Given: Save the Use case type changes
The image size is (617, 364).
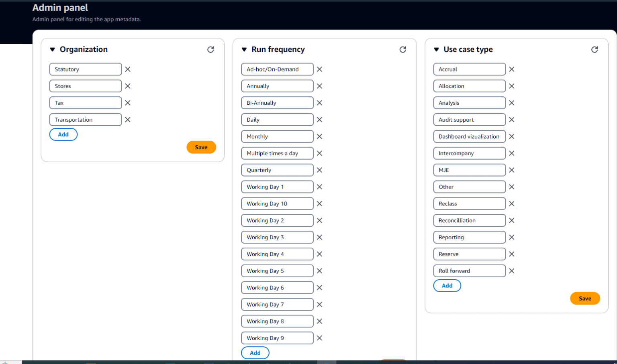Looking at the screenshot, I should click(x=585, y=298).
